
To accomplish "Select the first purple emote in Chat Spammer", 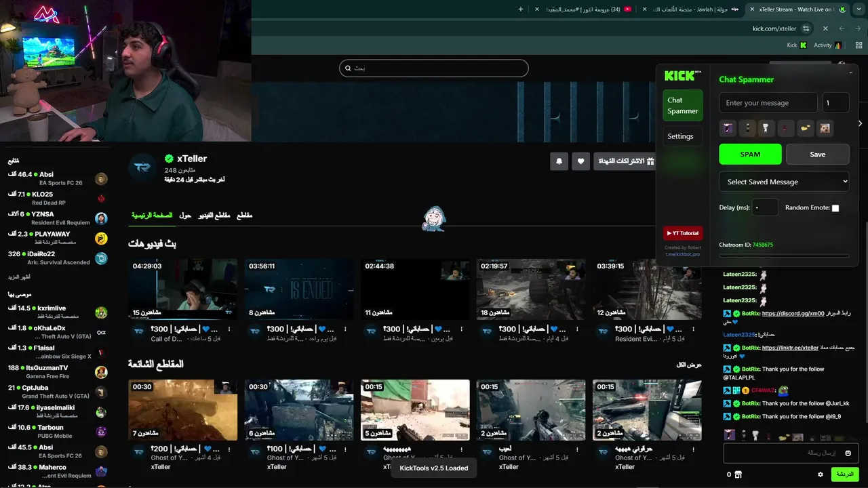I will [728, 128].
